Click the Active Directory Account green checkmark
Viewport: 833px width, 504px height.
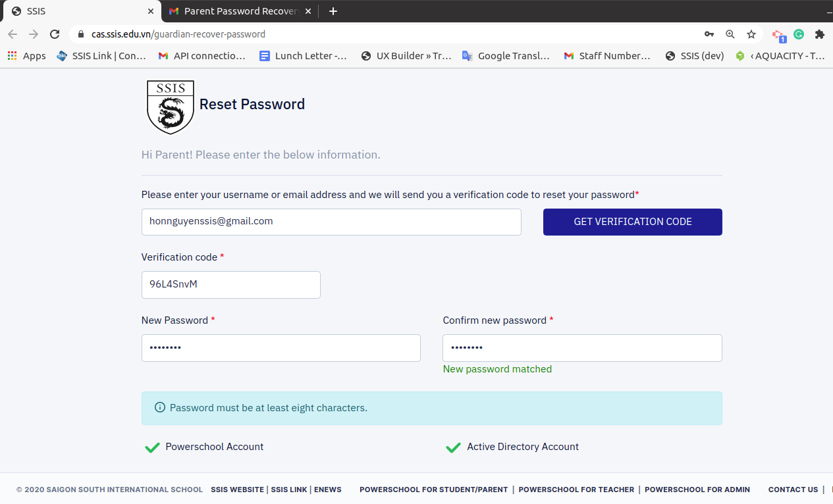coord(453,447)
